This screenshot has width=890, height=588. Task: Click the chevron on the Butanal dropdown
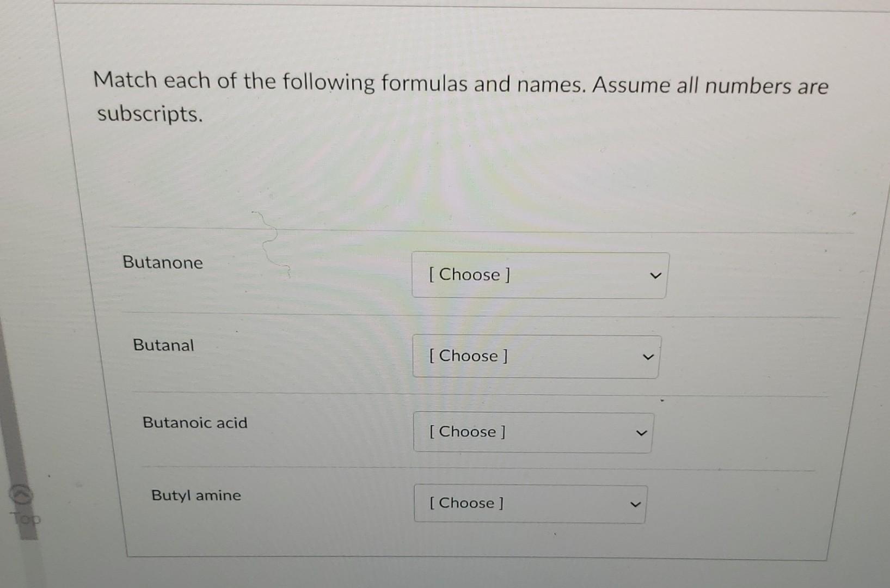[648, 357]
